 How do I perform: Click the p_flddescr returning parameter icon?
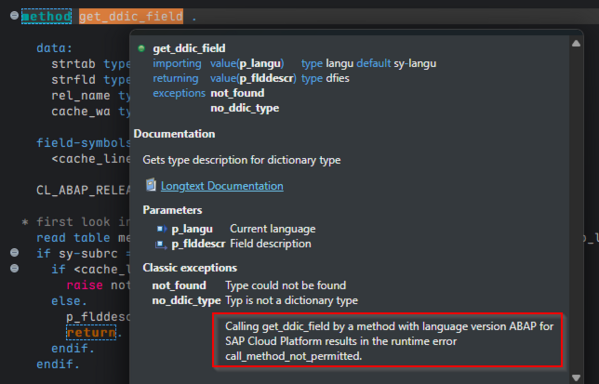(161, 244)
